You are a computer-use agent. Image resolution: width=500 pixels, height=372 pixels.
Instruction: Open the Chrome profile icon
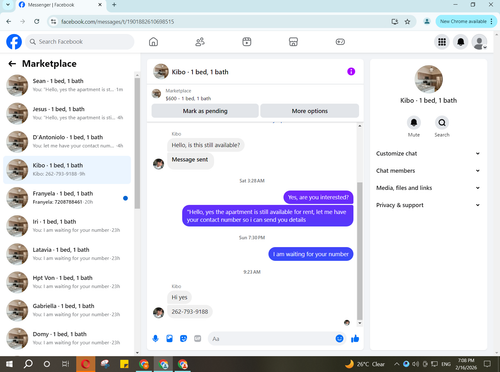[427, 22]
